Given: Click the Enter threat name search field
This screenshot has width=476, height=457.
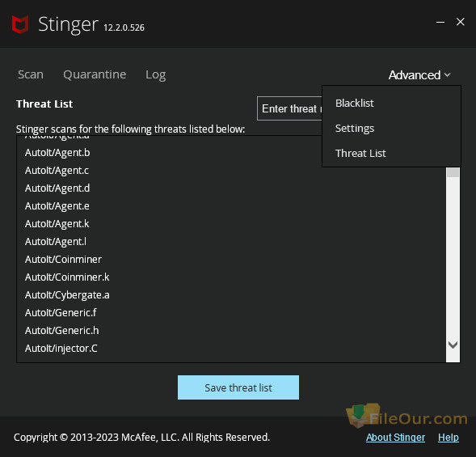Looking at the screenshot, I should (x=289, y=108).
